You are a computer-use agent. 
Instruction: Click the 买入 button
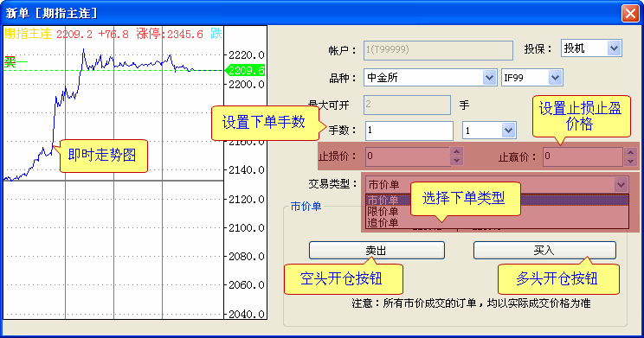point(544,250)
